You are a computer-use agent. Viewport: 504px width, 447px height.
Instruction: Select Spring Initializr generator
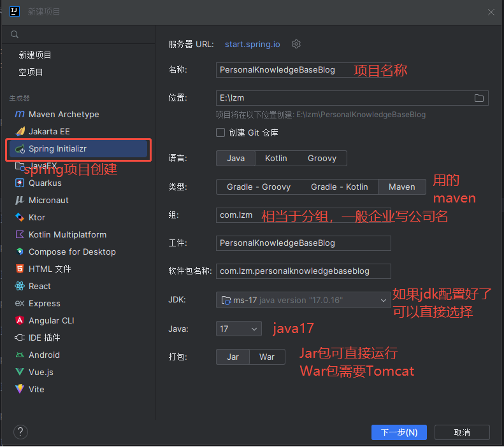tap(78, 148)
